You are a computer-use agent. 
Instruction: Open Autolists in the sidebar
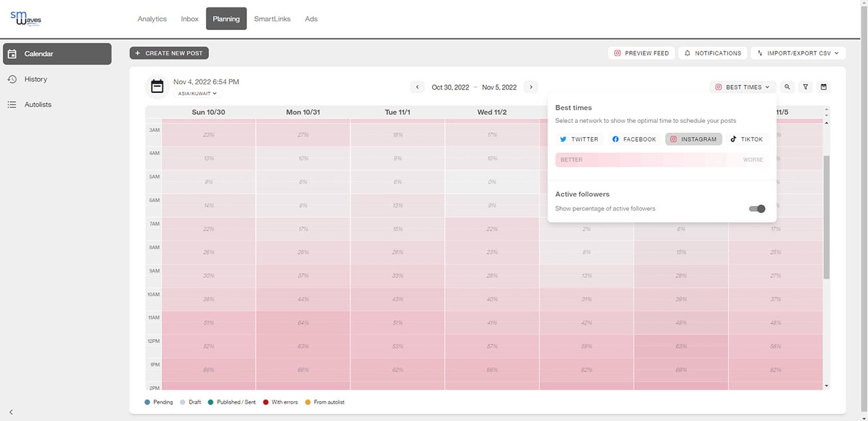tap(57, 104)
